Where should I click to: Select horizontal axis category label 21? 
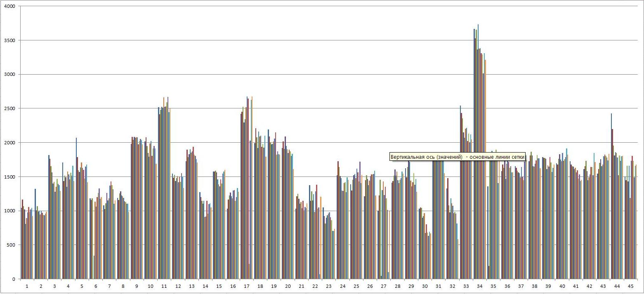301,286
